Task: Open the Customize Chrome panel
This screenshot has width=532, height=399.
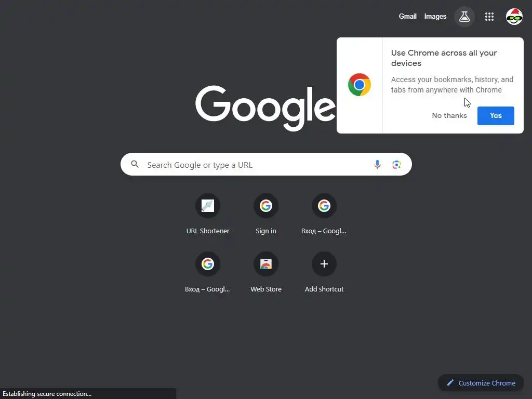Action: [481, 383]
